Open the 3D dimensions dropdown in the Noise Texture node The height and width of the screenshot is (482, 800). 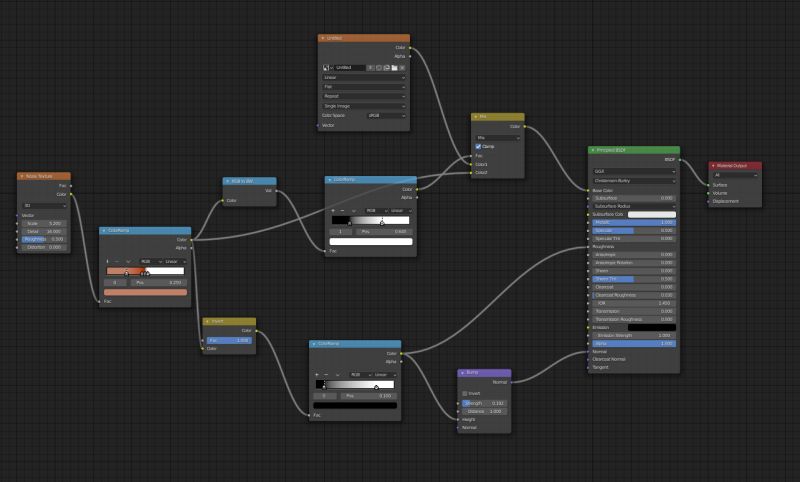[x=44, y=206]
